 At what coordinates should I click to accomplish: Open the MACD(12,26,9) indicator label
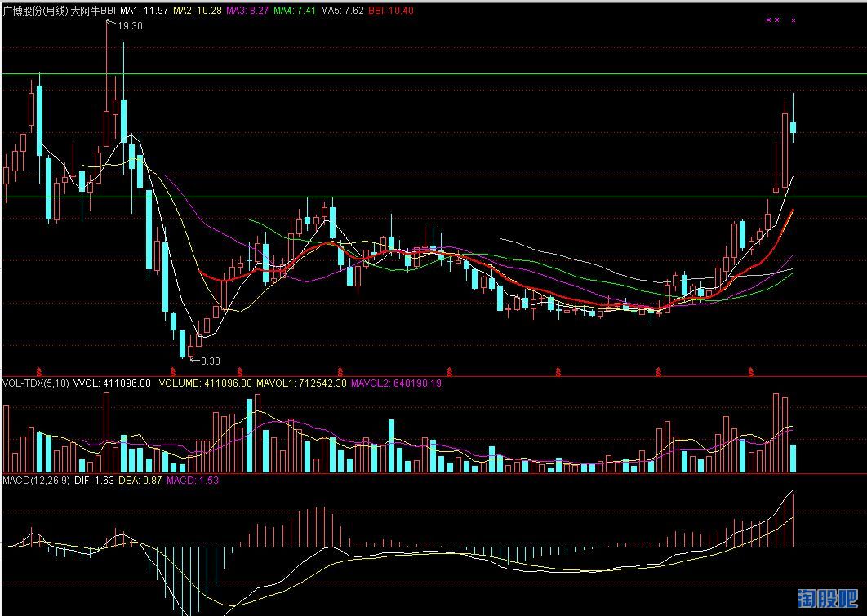tap(37, 480)
